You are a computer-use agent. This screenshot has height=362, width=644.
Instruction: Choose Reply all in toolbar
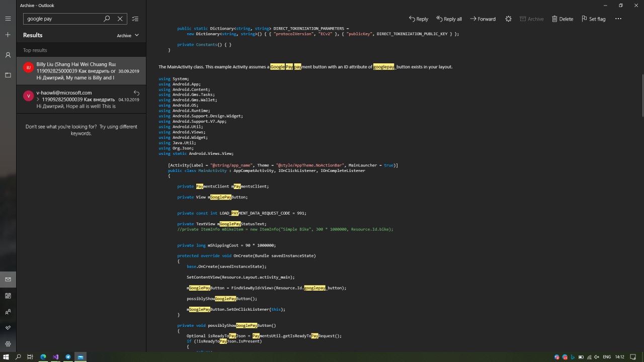point(449,19)
